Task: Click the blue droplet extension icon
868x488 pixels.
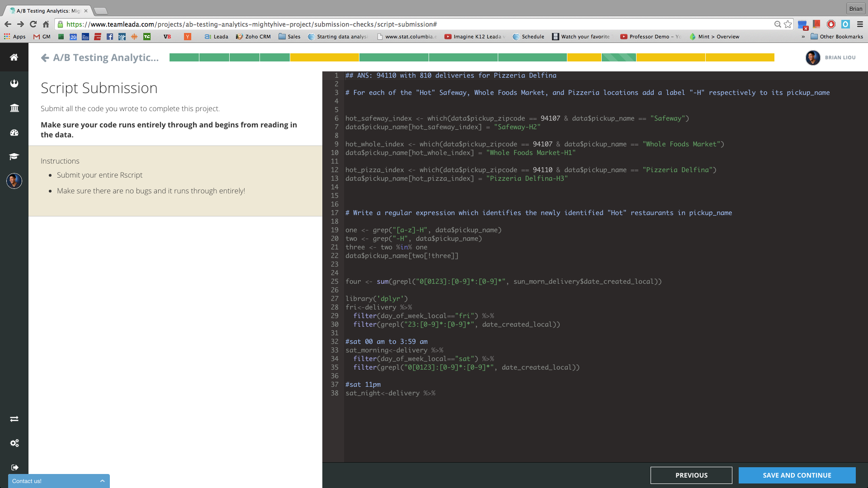Action: (845, 24)
